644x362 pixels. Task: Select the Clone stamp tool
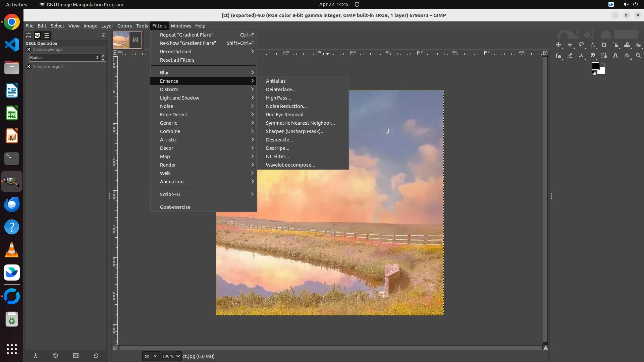coord(581,56)
